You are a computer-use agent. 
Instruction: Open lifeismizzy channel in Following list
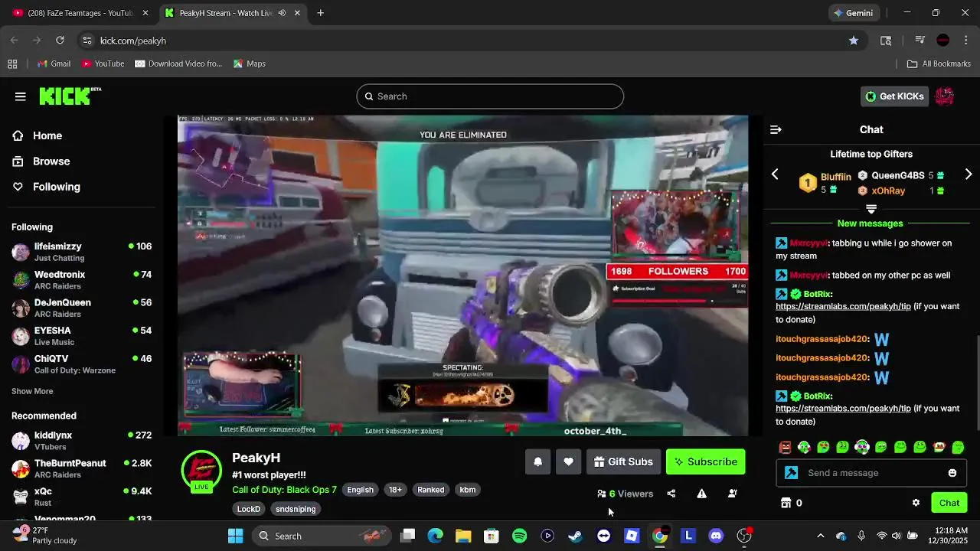click(82, 252)
